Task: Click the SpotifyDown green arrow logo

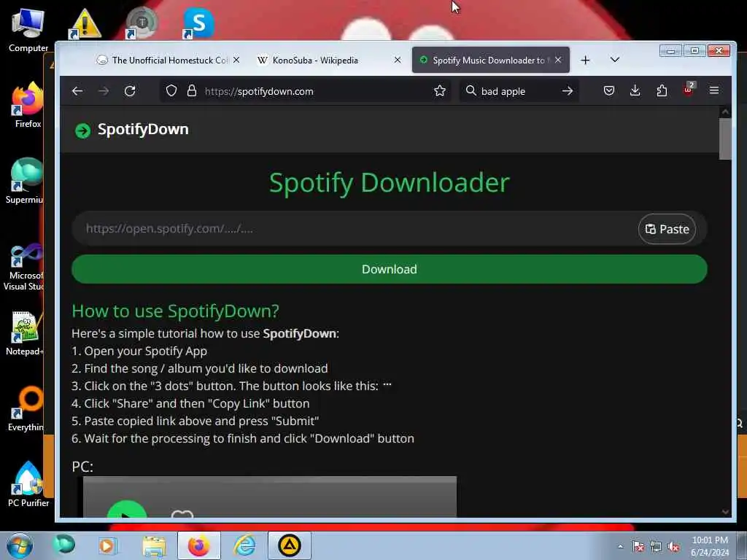Action: [83, 131]
